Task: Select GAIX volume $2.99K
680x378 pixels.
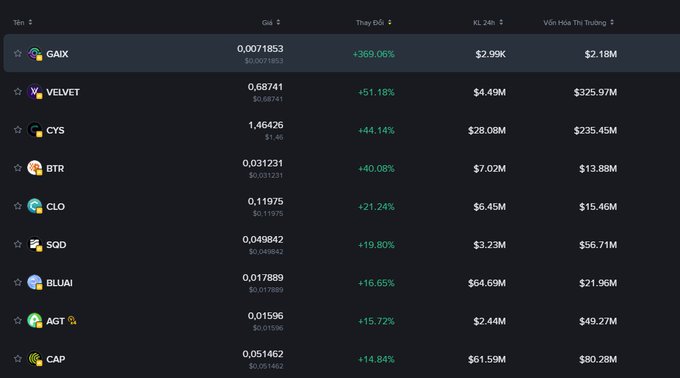Action: 490,54
